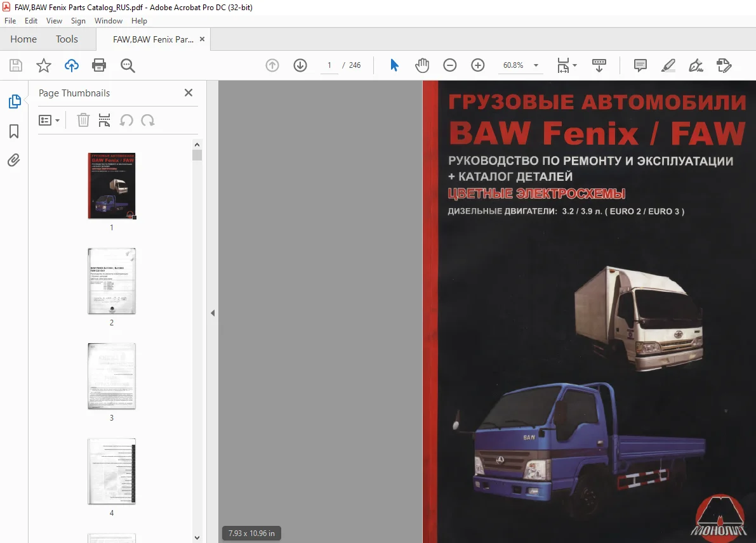Viewport: 756px width, 543px height.
Task: Click thumbnails scrollbar up arrow
Action: tap(197, 145)
